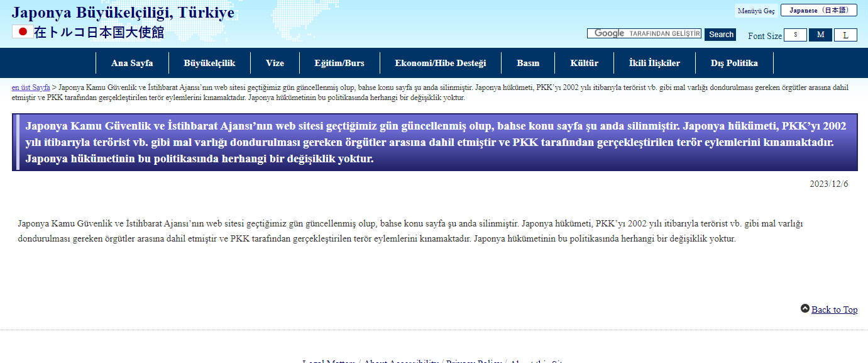Click the 'Menüyü Geç' skip link
The height and width of the screenshot is (363, 868).
tap(756, 11)
